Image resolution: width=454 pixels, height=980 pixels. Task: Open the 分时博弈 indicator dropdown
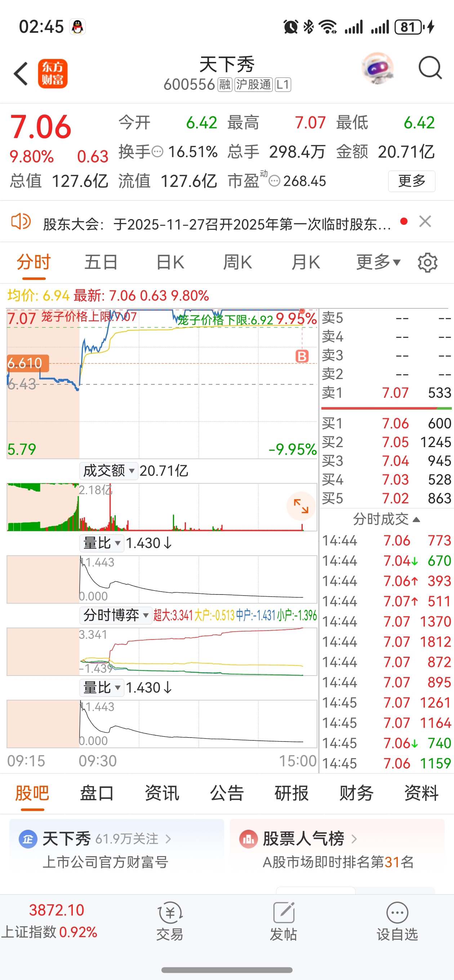coord(116,615)
